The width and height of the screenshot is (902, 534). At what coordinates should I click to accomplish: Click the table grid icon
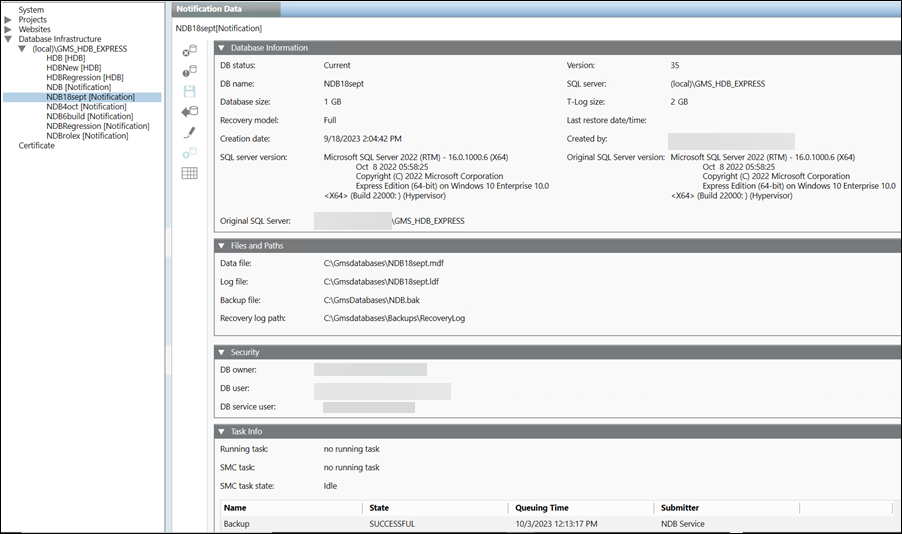click(189, 173)
